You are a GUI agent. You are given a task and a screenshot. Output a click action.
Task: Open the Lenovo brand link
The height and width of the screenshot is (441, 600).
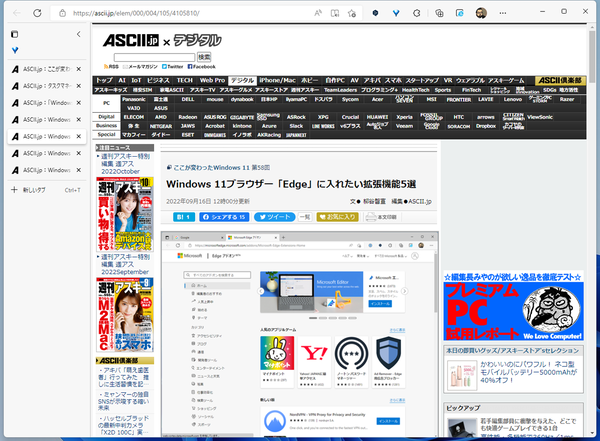pos(513,100)
